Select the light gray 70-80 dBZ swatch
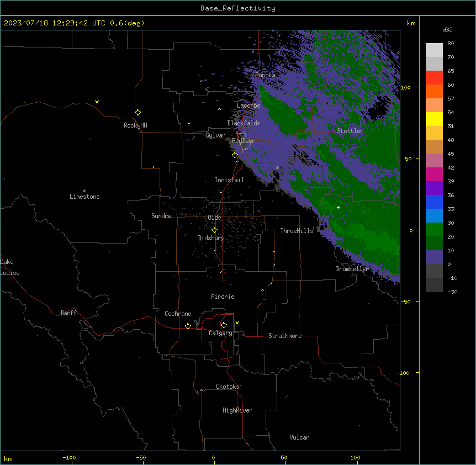476x465 pixels. pos(434,50)
